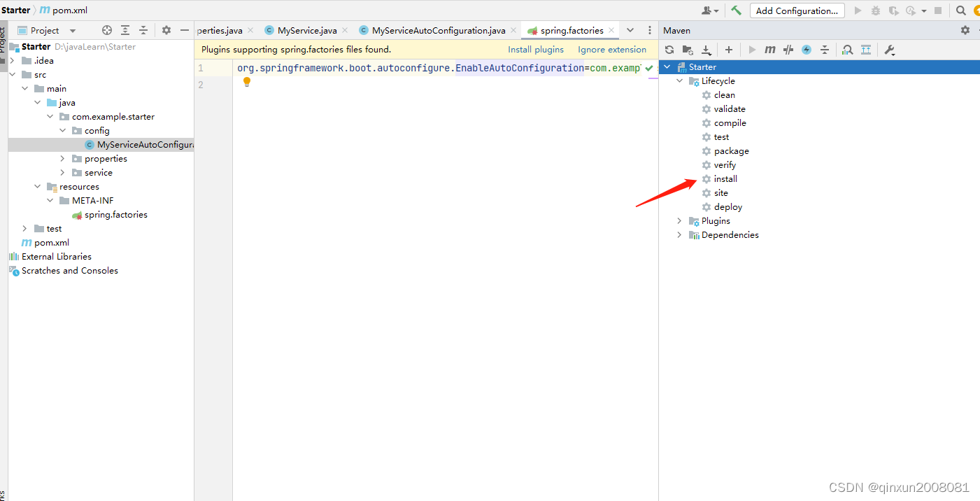Viewport: 980px width, 501px height.
Task: Click the Stop square icon
Action: coord(938,10)
